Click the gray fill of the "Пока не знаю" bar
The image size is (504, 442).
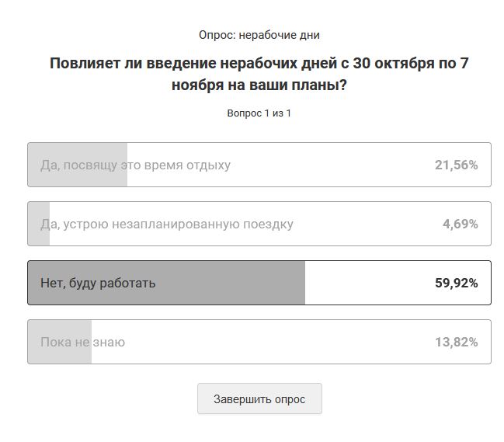(60, 342)
